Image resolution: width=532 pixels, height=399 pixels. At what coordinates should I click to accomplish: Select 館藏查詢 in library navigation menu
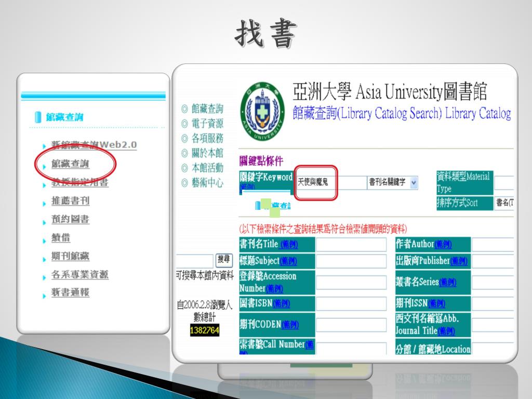(x=207, y=109)
